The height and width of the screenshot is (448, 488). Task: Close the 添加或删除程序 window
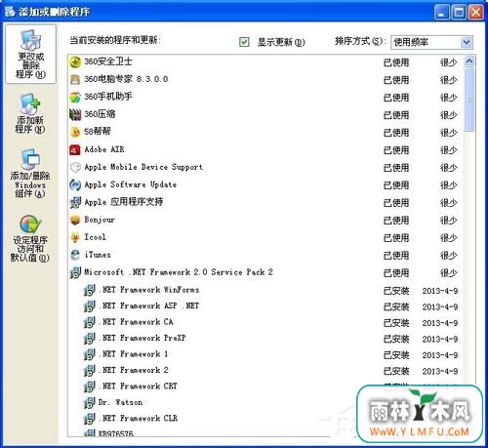click(x=475, y=13)
